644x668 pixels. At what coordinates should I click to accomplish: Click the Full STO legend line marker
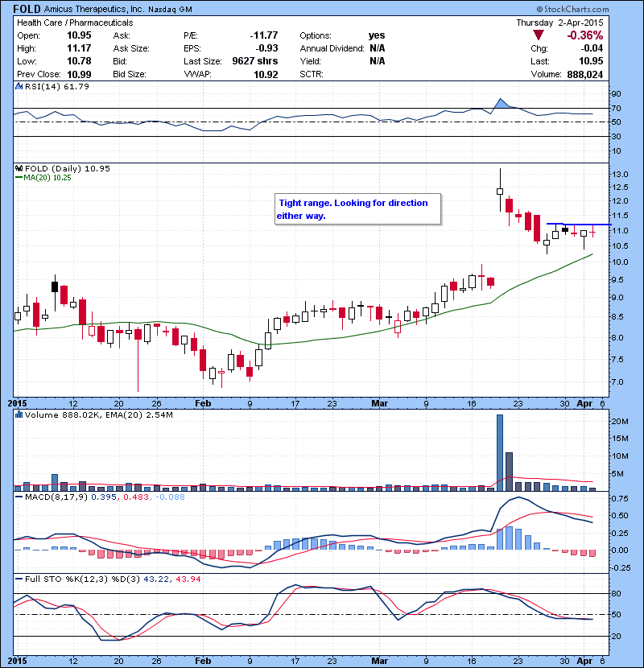pyautogui.click(x=19, y=579)
